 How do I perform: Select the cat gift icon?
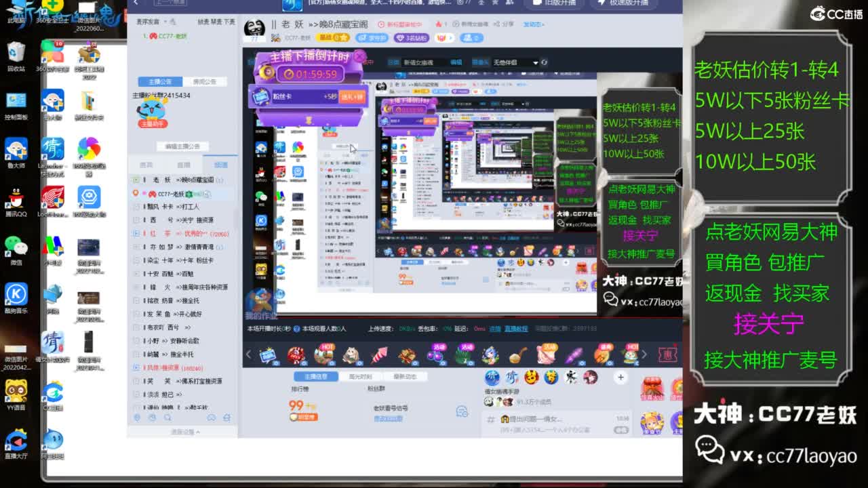tap(351, 354)
